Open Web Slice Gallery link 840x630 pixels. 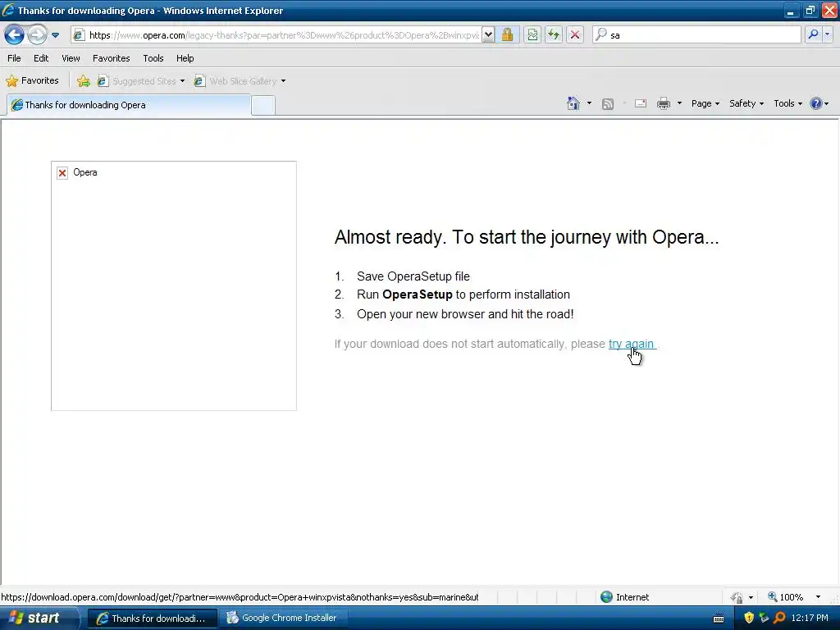[235, 81]
